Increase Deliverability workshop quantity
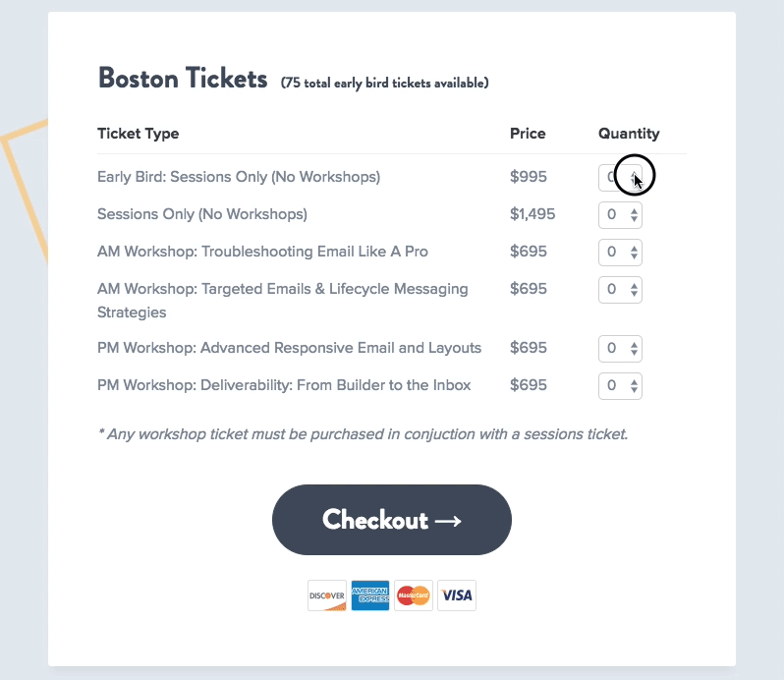 tap(634, 382)
